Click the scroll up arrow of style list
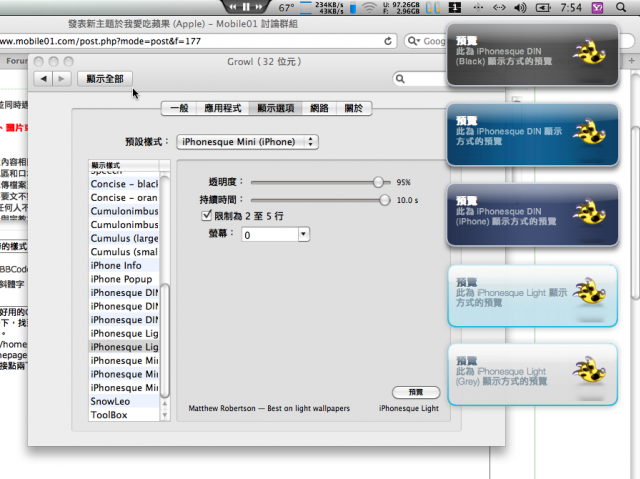The width and height of the screenshot is (640, 479). pyautogui.click(x=165, y=404)
